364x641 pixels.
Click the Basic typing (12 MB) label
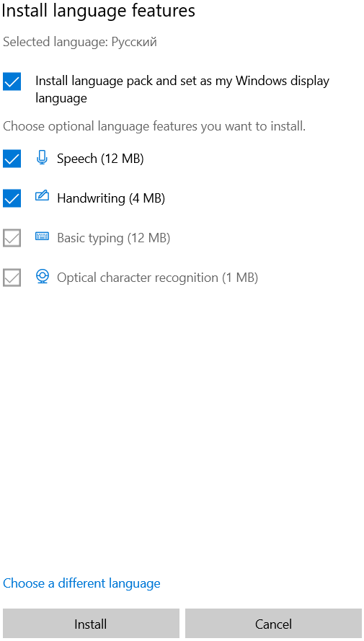click(114, 238)
